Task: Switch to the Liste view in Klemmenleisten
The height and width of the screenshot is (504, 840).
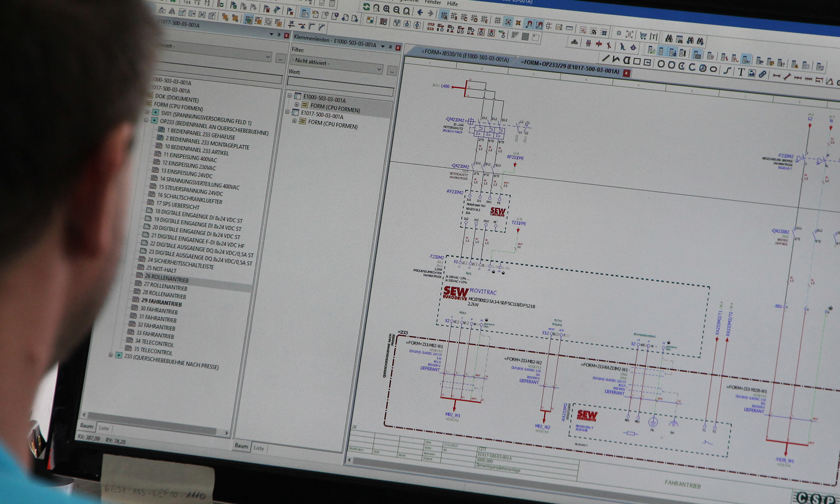Action: point(259,448)
